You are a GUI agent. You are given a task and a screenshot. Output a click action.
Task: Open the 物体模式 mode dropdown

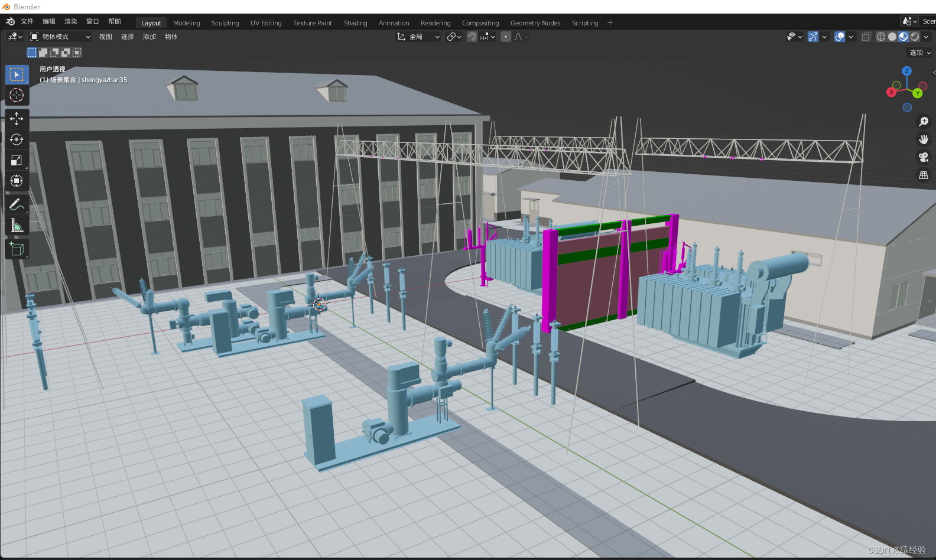point(60,37)
